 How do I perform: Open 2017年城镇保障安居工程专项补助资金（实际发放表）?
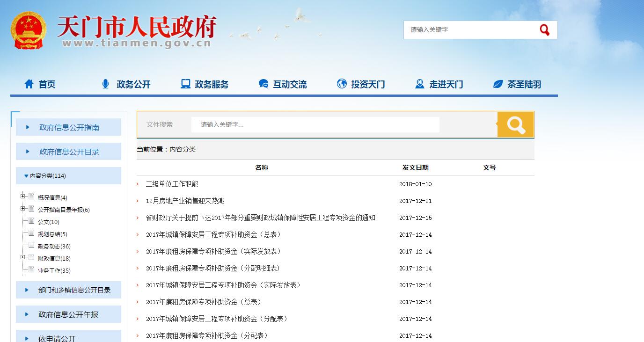223,285
